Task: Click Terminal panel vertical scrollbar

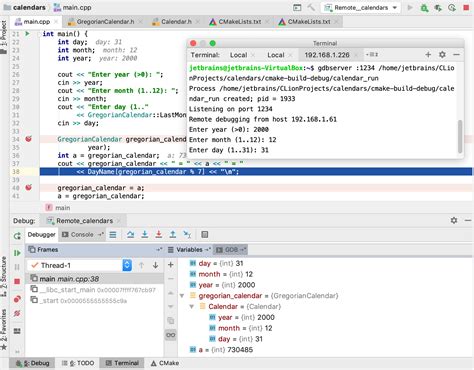Action: point(460,136)
